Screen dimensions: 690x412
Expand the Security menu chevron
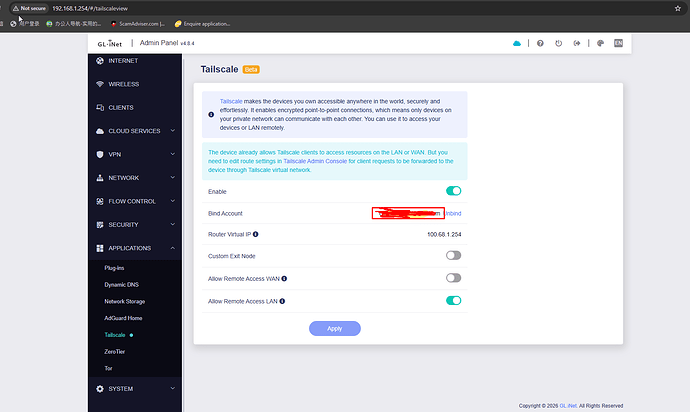(172, 224)
